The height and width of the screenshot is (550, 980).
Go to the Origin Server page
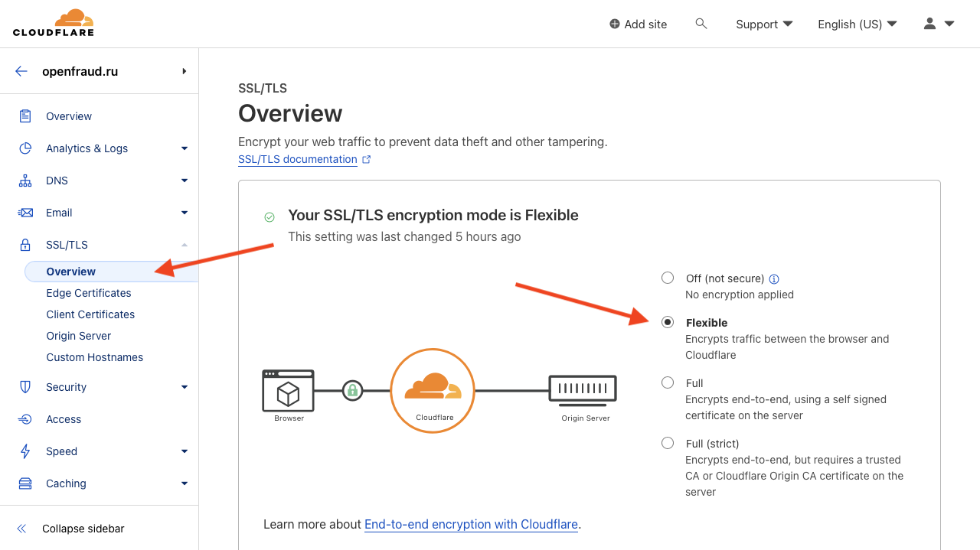[x=79, y=336]
